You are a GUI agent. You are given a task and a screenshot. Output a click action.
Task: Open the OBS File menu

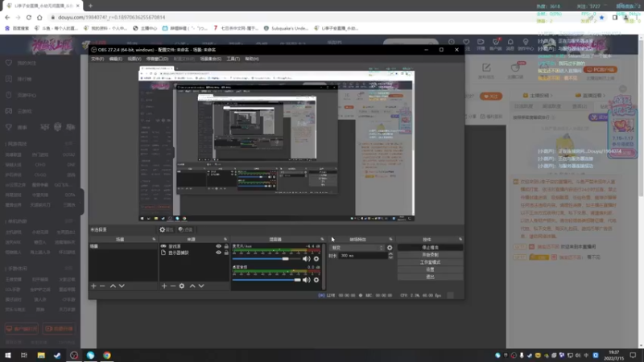tap(97, 59)
